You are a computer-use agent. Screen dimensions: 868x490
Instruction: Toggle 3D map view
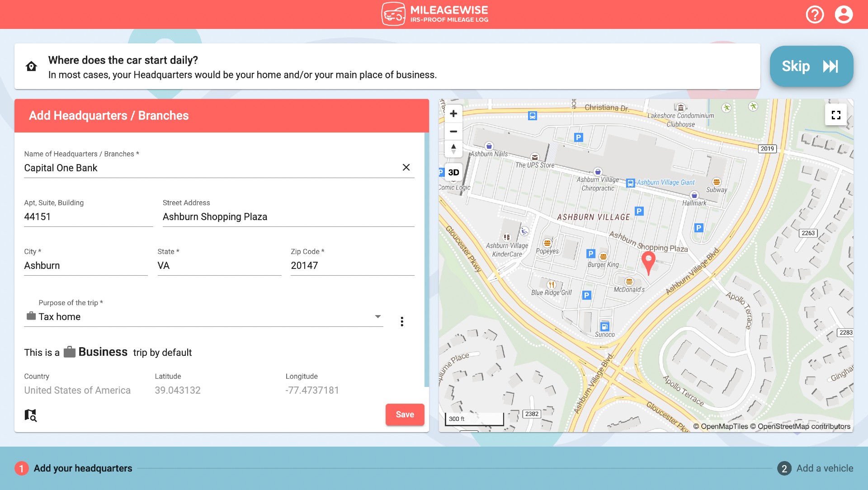(x=453, y=172)
